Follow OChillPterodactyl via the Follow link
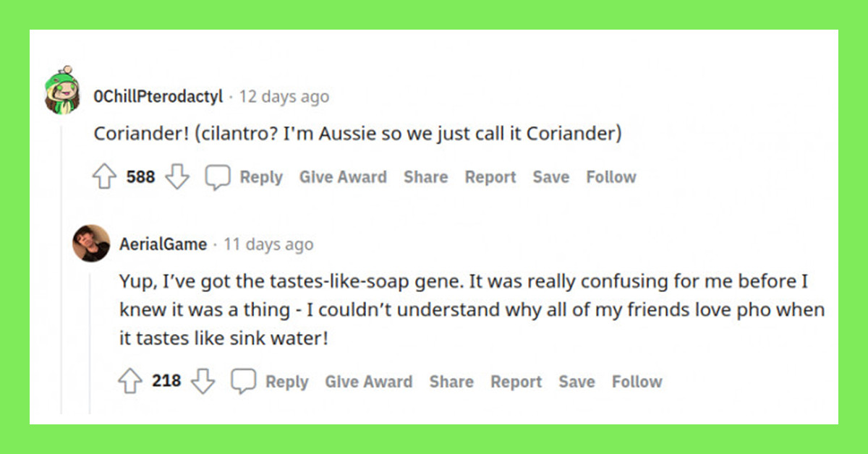Screen dimensions: 868x454 pyautogui.click(x=610, y=177)
